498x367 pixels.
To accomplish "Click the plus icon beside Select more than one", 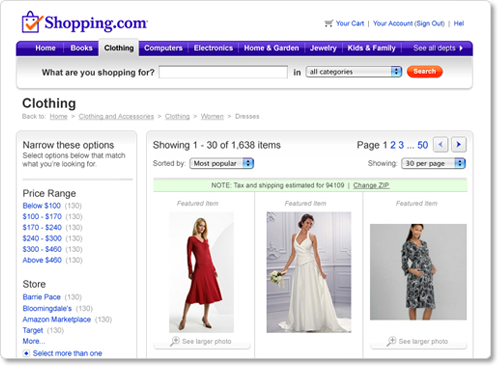I will 26,353.
